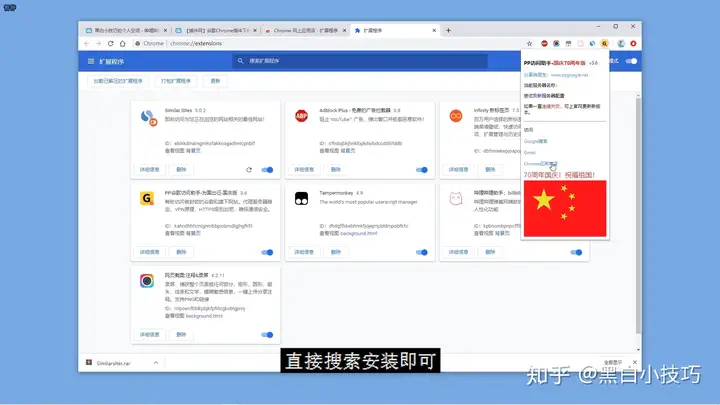Click the yellow G logo on PP card
Viewport: 720px width, 405px height.
pyautogui.click(x=147, y=198)
